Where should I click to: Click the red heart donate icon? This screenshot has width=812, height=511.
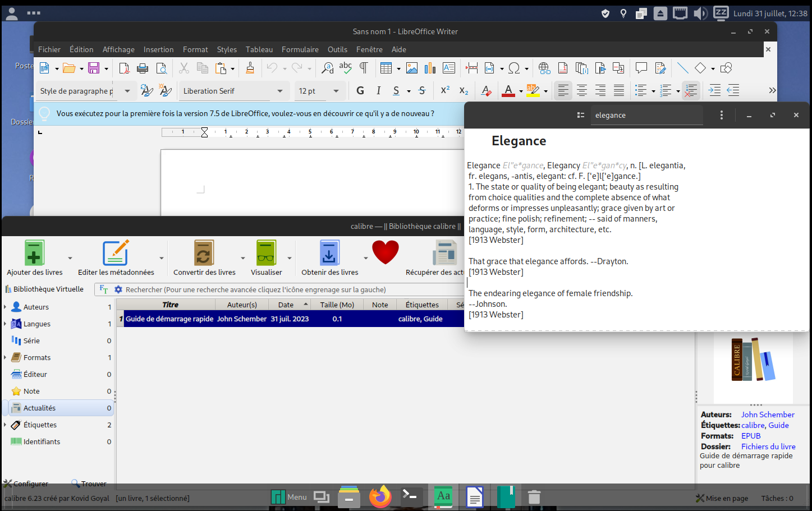(x=385, y=252)
